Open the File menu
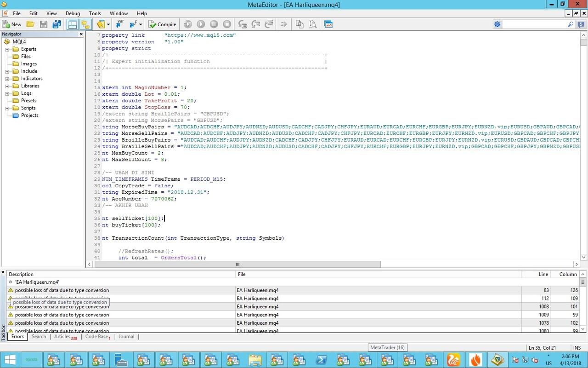Screen dimensions: 588x368 pyautogui.click(x=17, y=13)
